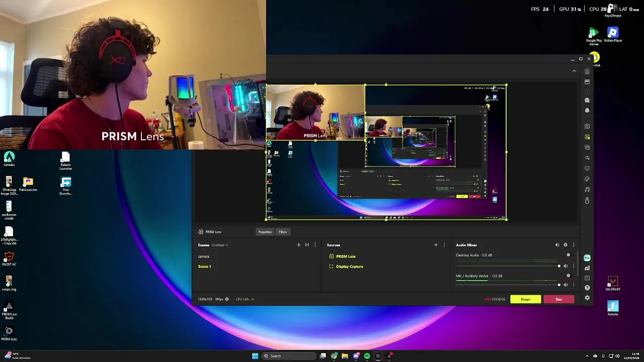Open the sticker icon in PRISM sidebar

[x=587, y=179]
